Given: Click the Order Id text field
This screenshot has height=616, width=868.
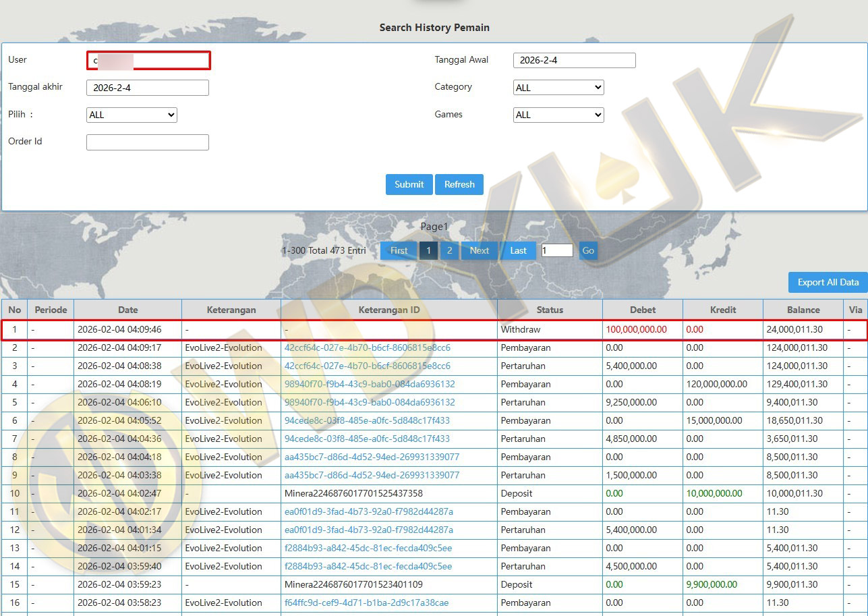Looking at the screenshot, I should click(x=147, y=142).
